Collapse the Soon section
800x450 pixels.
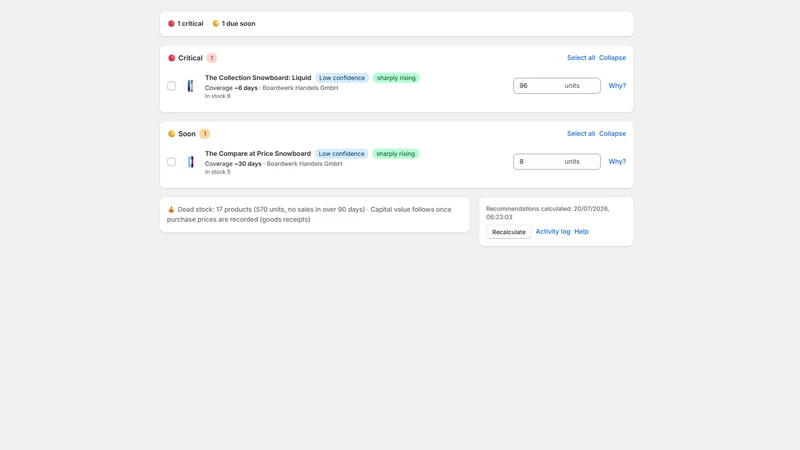612,134
